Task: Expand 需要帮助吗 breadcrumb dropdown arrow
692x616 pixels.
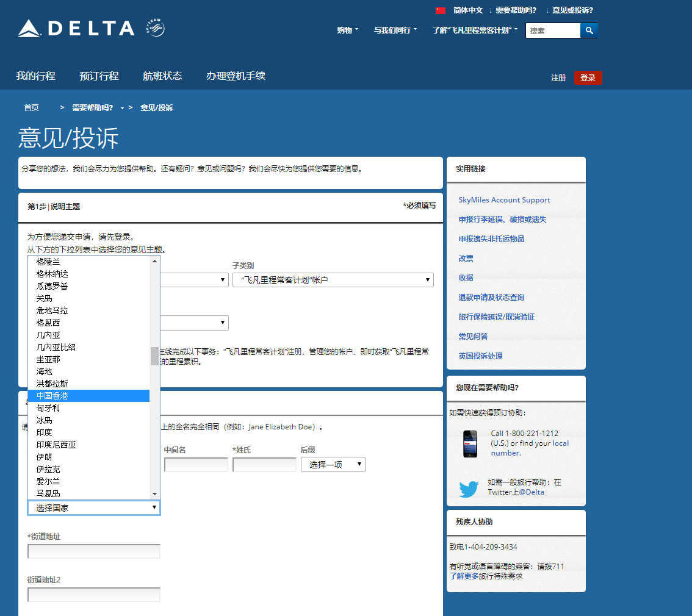Action: point(122,108)
